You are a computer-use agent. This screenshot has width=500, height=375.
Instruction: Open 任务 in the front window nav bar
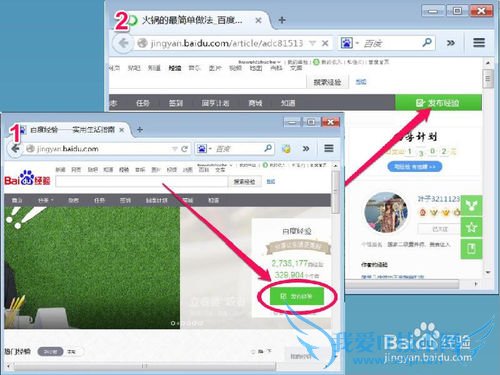(99, 200)
